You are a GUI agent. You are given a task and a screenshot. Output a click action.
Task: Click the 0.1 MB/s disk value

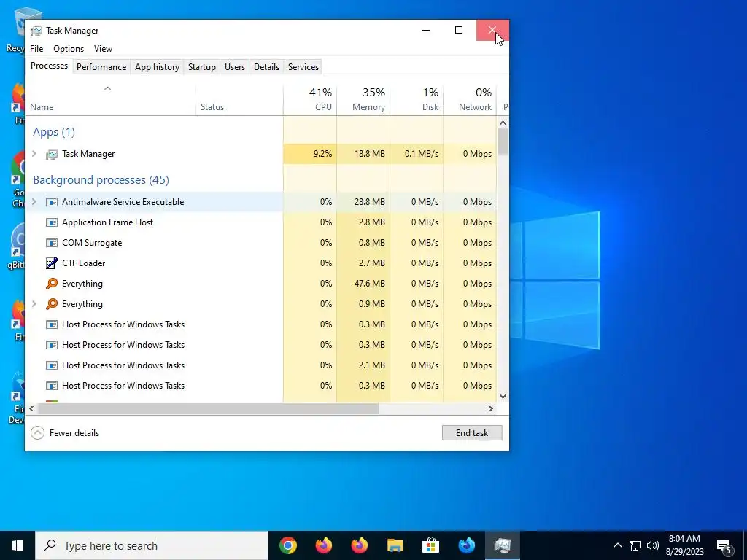point(422,154)
